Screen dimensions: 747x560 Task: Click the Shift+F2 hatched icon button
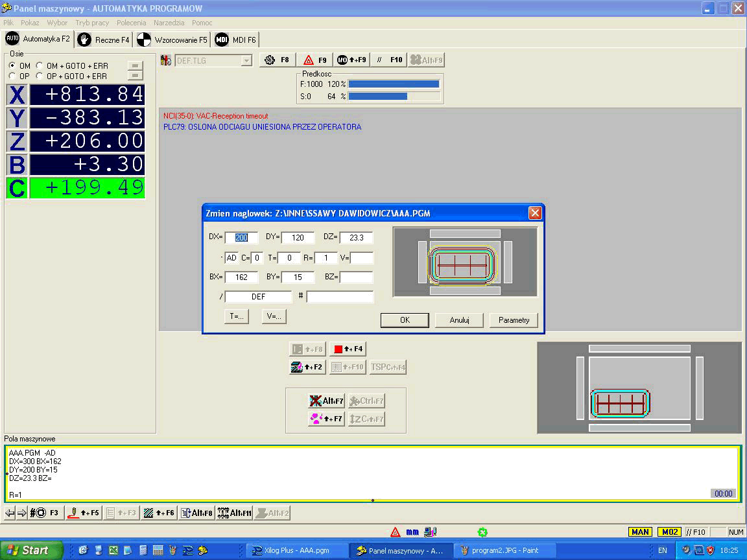tap(307, 367)
